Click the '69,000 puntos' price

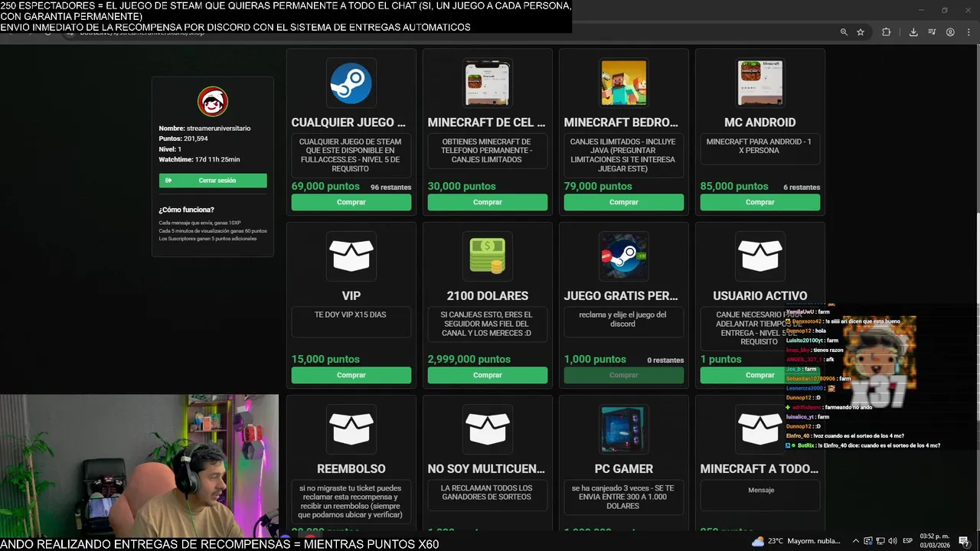coord(325,187)
